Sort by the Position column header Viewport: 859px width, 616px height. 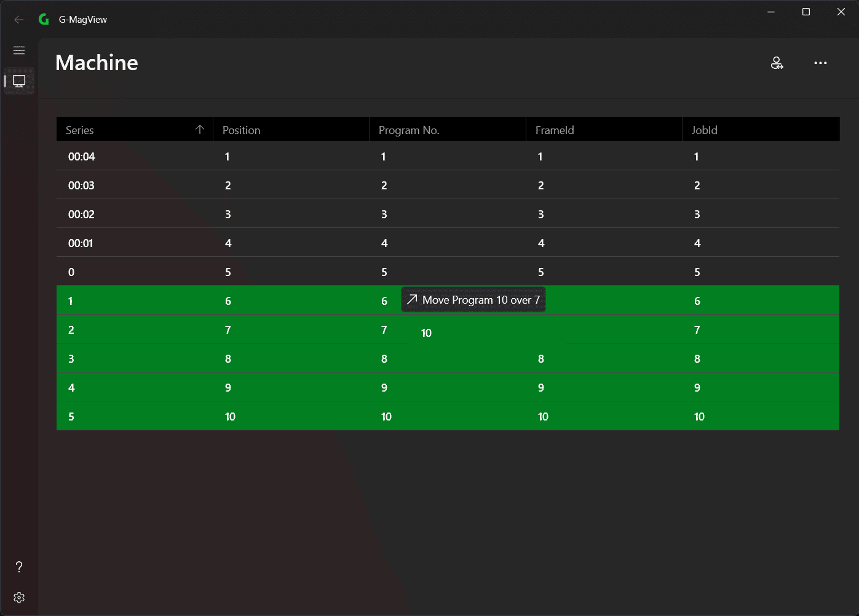291,130
